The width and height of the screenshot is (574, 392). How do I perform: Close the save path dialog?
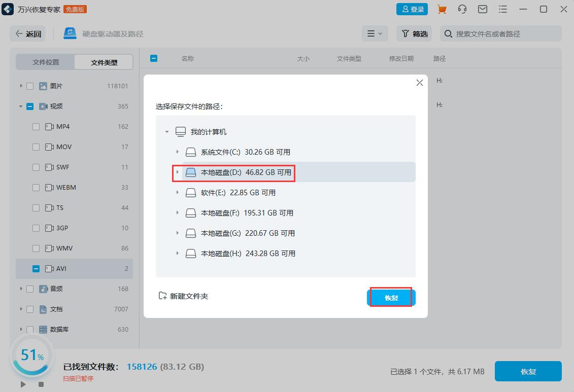click(420, 83)
